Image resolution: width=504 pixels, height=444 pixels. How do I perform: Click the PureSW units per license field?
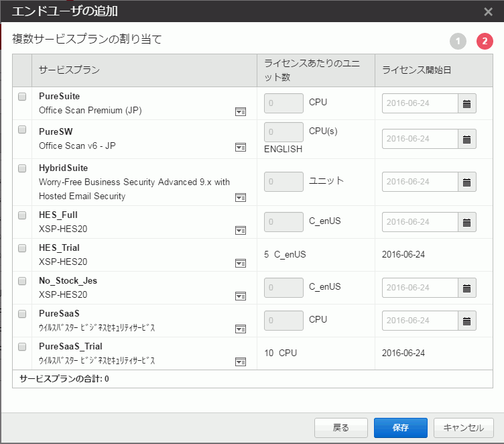point(283,131)
